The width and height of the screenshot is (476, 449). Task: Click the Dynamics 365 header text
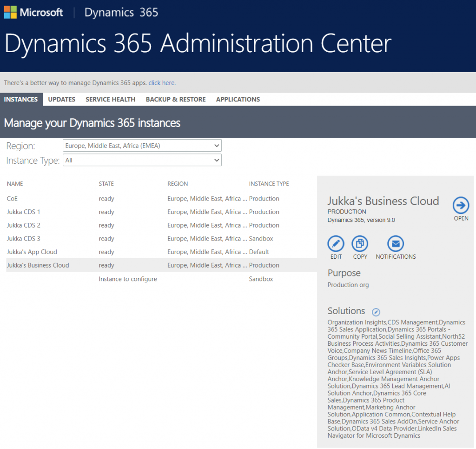121,13
